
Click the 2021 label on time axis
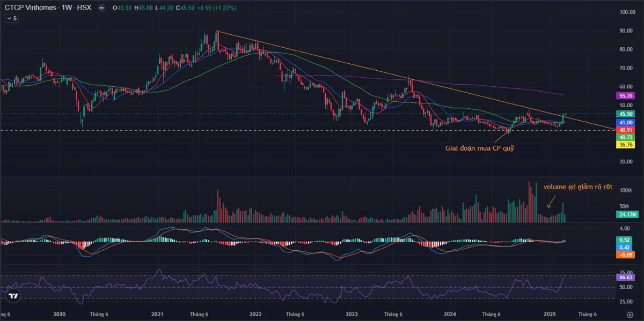pyautogui.click(x=157, y=315)
